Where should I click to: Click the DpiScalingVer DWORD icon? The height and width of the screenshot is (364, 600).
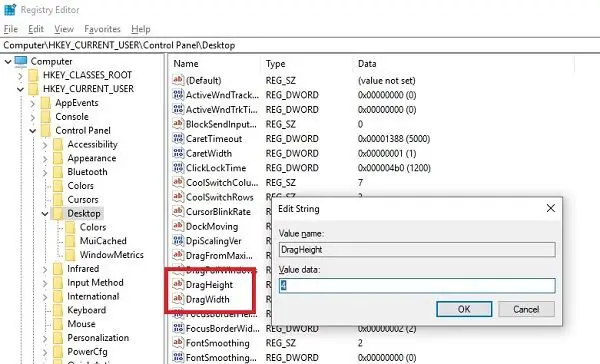[178, 241]
